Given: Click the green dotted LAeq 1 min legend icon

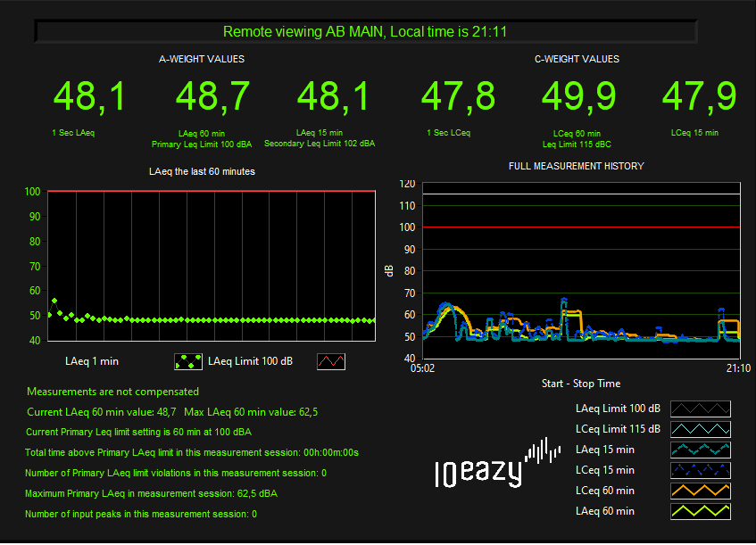Looking at the screenshot, I should coord(187,361).
